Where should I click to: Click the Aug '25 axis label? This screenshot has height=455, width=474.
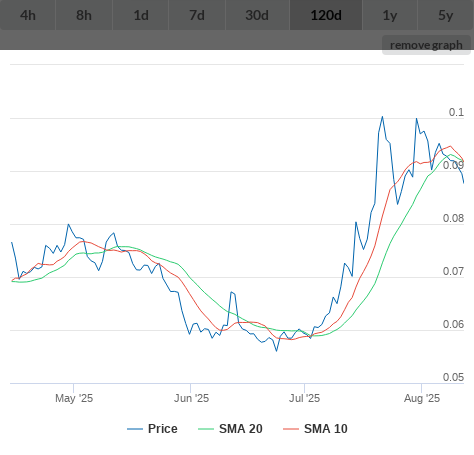[x=422, y=398]
